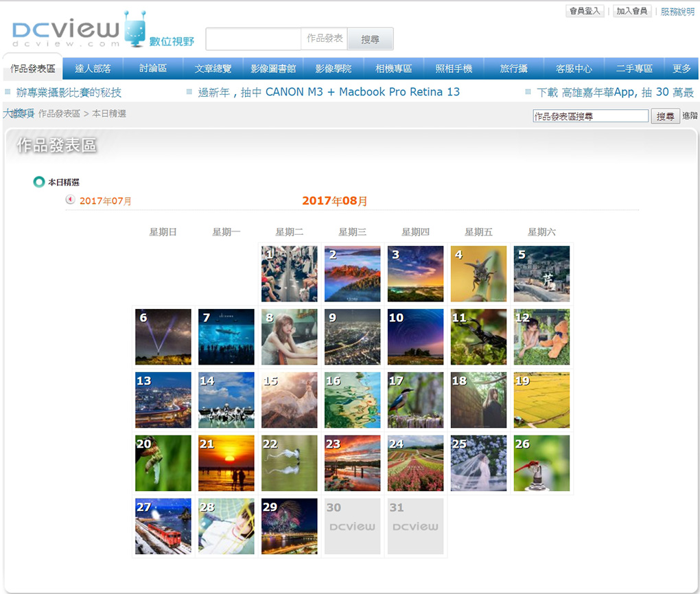Open the day 4 insect macro thumbnail
This screenshot has width=700, height=594.
coord(478,274)
